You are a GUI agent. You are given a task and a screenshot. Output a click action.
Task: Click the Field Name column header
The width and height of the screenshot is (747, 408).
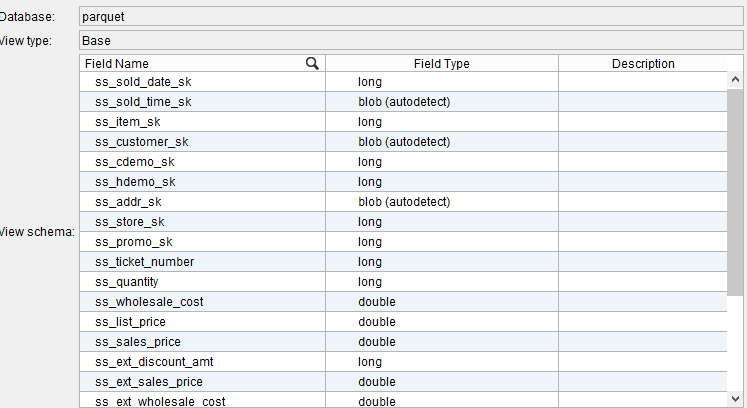click(x=202, y=63)
